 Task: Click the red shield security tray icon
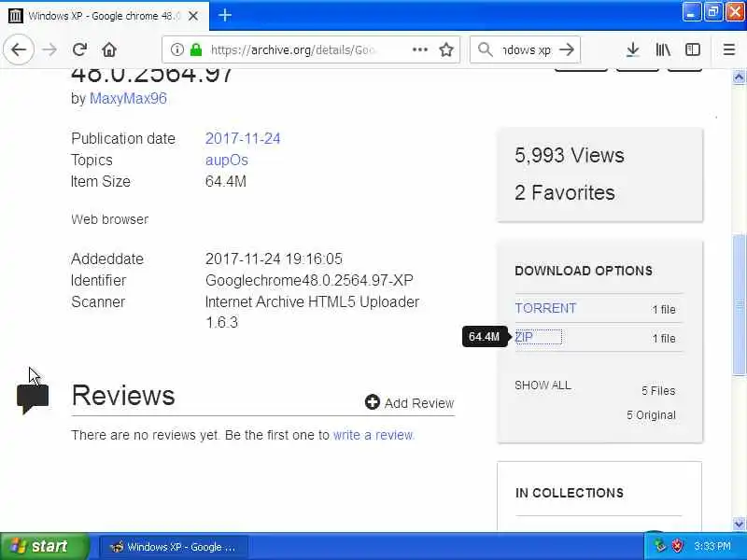click(677, 546)
